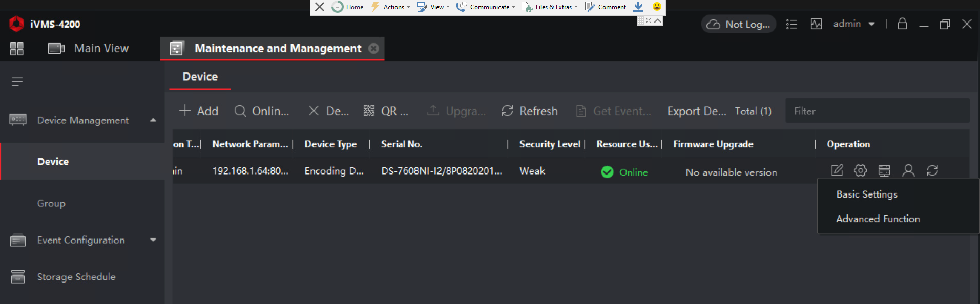Click the Add device button
980x304 pixels.
coord(199,111)
